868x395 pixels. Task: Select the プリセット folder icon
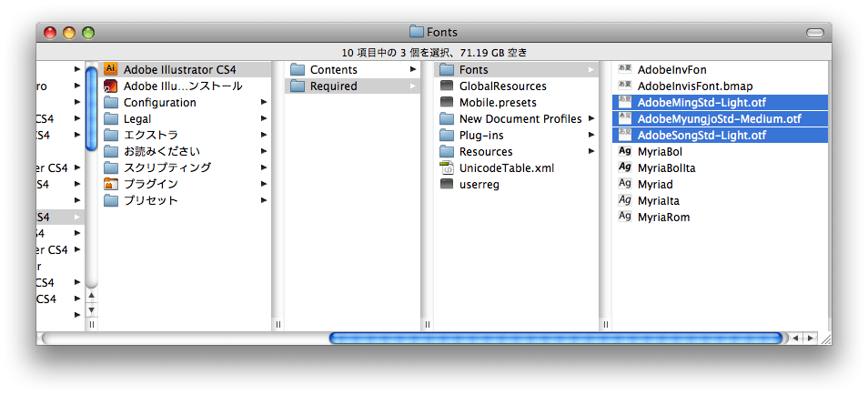click(x=111, y=200)
